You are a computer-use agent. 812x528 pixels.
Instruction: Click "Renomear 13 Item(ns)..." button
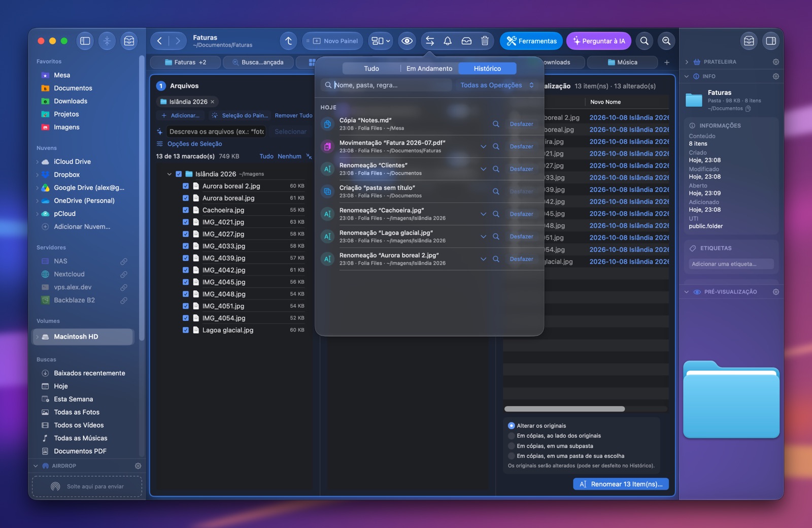pos(621,484)
